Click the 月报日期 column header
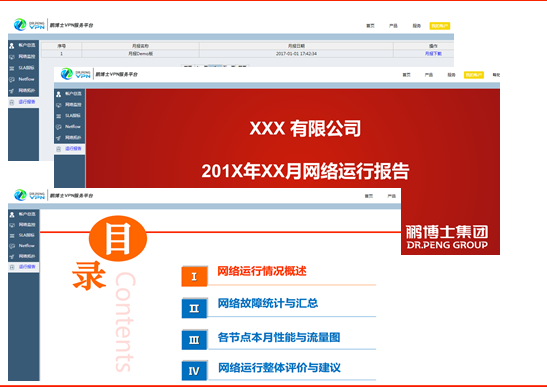 coord(296,46)
